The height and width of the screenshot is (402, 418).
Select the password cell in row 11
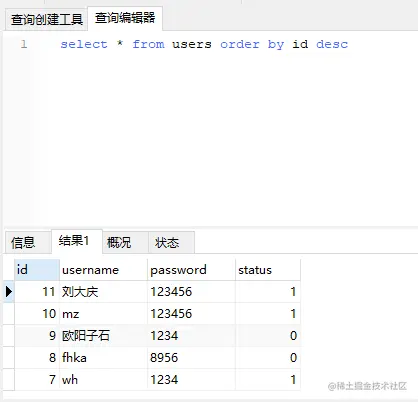191,292
